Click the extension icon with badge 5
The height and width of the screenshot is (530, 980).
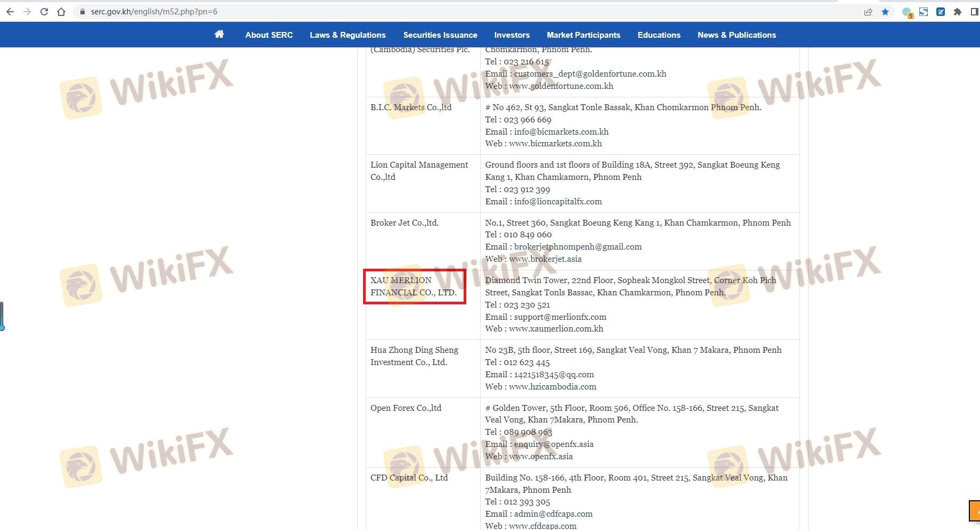(907, 12)
